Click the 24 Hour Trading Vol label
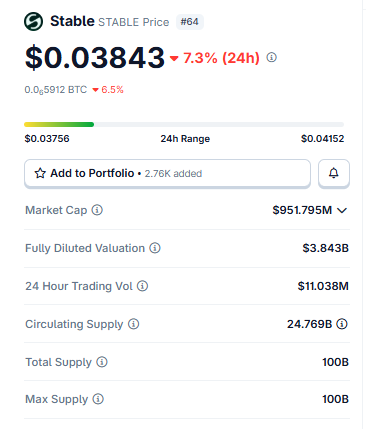Viewport: 366px width, 429px height. pos(79,286)
